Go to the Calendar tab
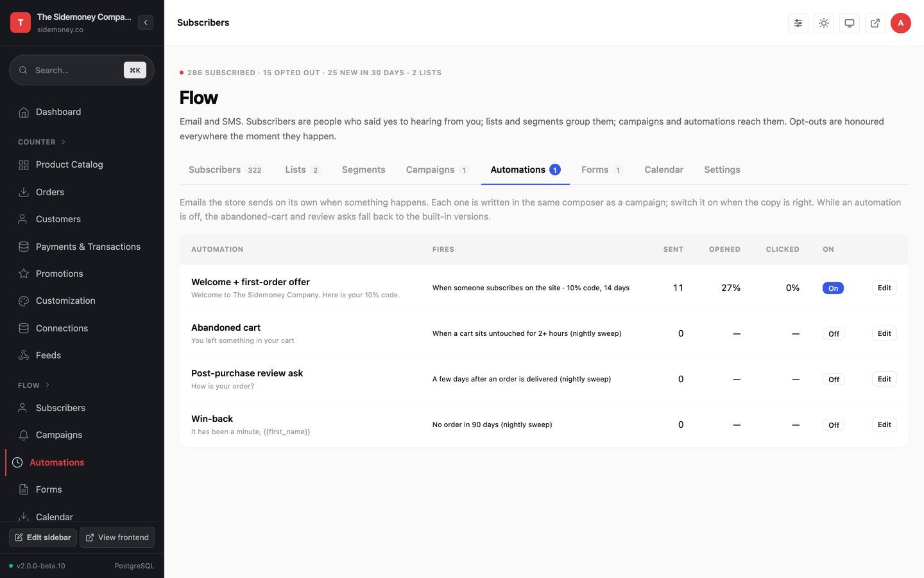Screen dimensions: 924x578 coord(663,170)
